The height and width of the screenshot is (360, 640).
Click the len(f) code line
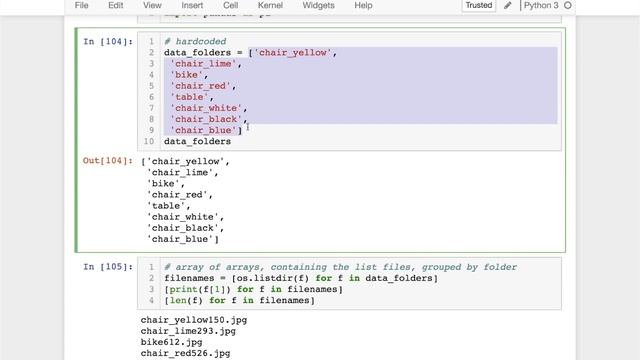pyautogui.click(x=239, y=300)
